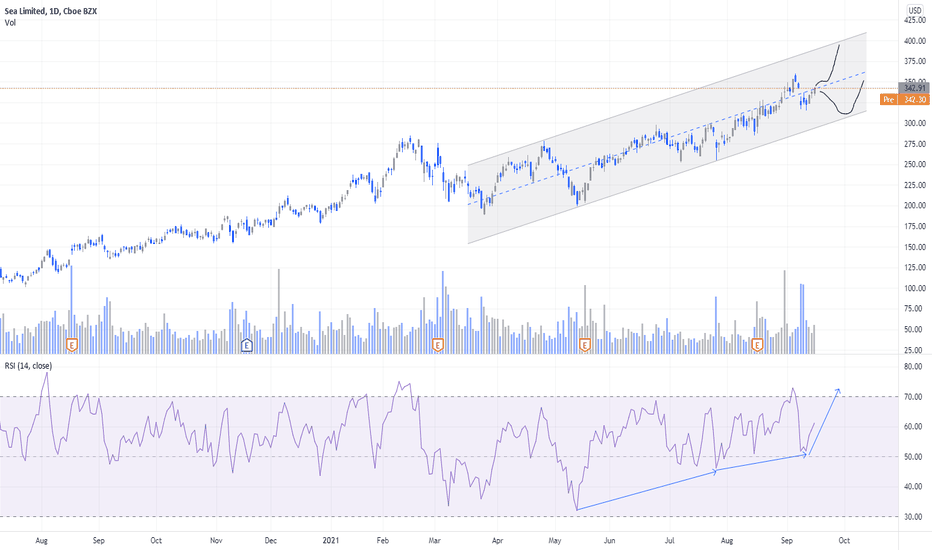Click the Sea Limited, 1D, Cboe BZX title

(51, 11)
